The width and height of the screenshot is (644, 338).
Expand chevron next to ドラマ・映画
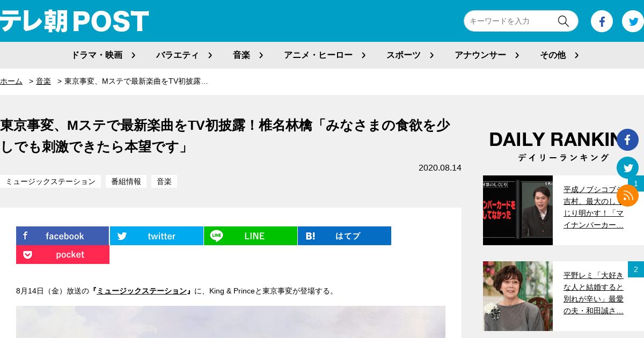pos(133,55)
